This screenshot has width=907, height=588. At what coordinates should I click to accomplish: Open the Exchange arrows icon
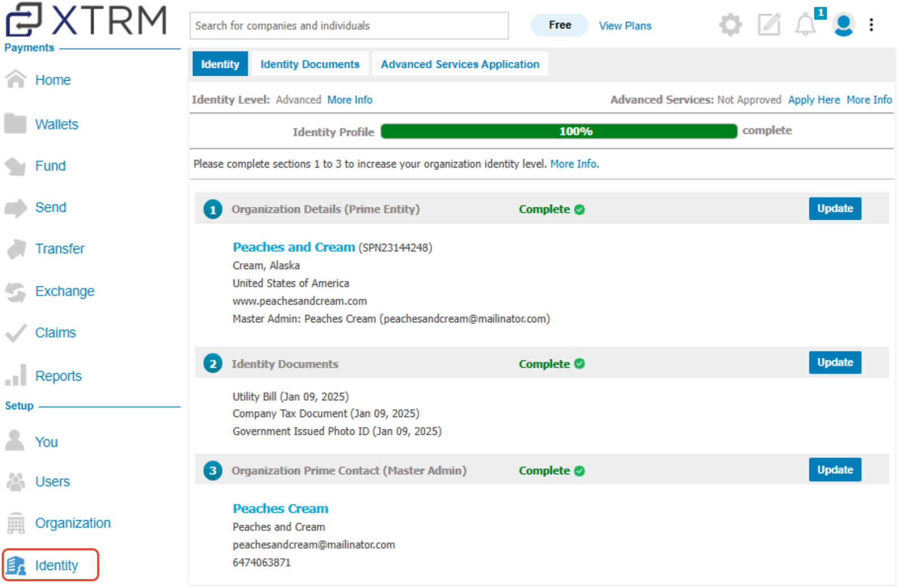(x=16, y=291)
